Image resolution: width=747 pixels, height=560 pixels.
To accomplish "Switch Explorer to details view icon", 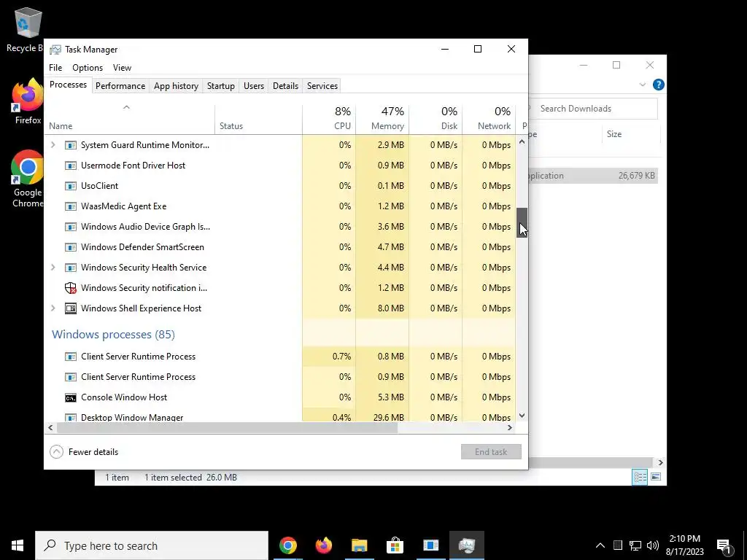I will point(640,477).
